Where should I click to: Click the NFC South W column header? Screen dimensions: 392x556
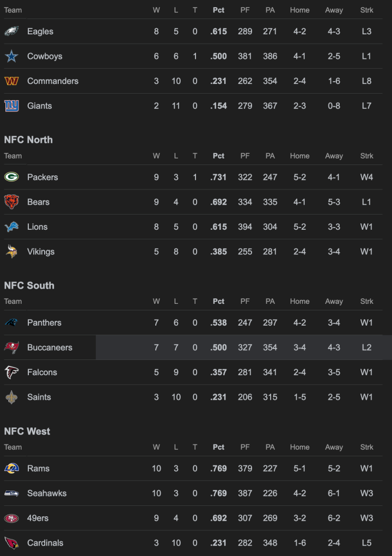click(x=156, y=301)
